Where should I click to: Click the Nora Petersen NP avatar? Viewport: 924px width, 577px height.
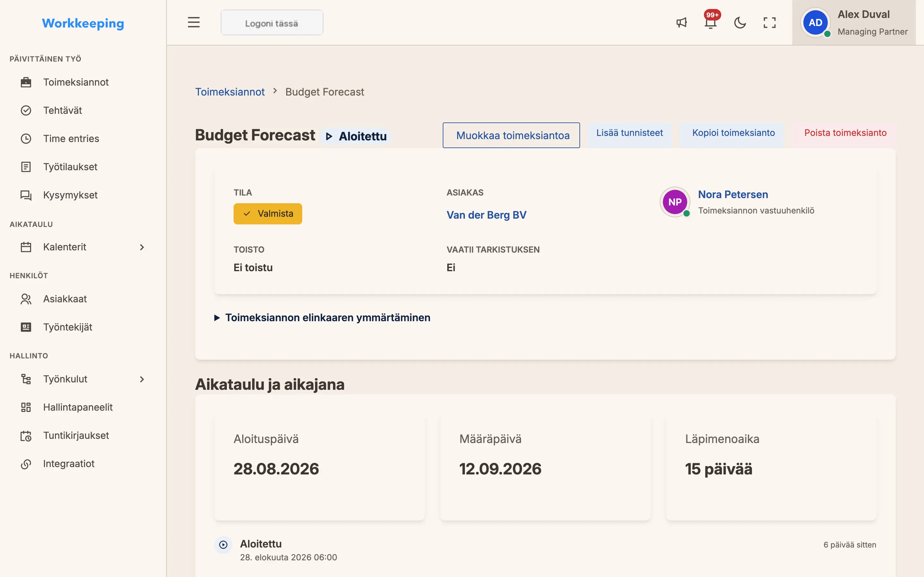(675, 202)
